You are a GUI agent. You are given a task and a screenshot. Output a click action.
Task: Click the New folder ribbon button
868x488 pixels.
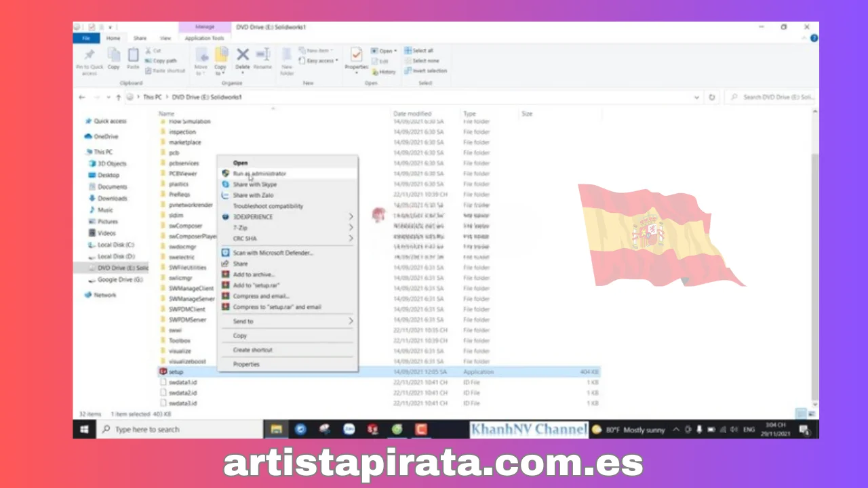click(287, 60)
